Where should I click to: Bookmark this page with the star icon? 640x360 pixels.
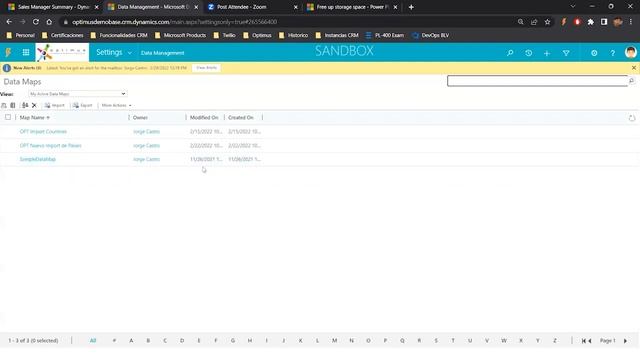(547, 22)
